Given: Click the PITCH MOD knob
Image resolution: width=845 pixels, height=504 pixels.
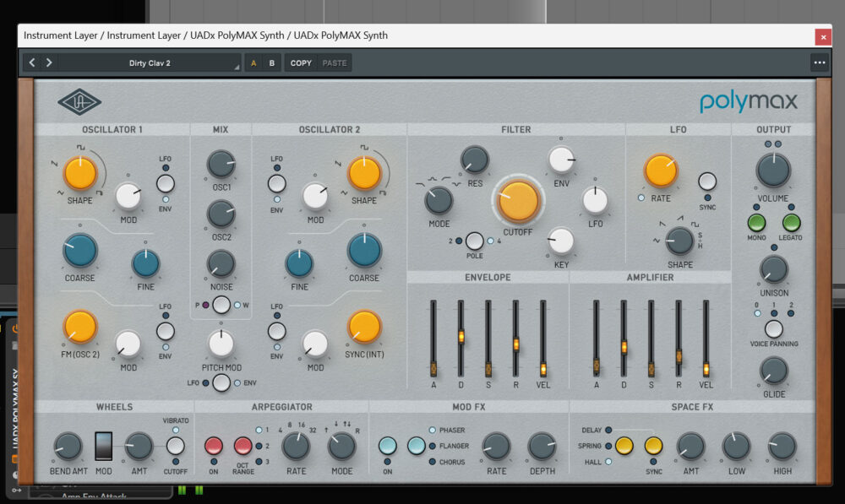Looking at the screenshot, I should click(x=221, y=344).
